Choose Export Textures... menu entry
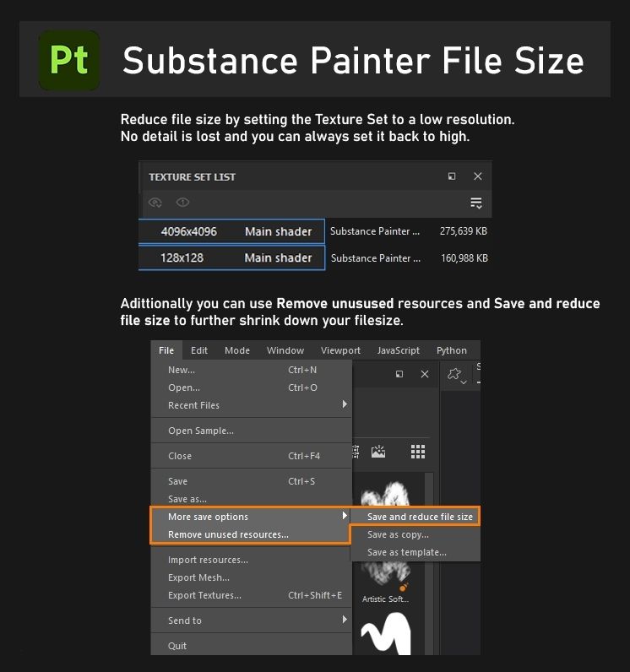 click(251, 595)
